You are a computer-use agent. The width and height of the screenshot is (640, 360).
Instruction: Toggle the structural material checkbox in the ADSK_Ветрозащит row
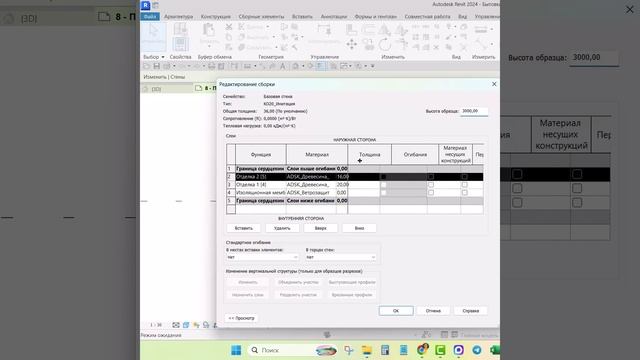pyautogui.click(x=431, y=192)
